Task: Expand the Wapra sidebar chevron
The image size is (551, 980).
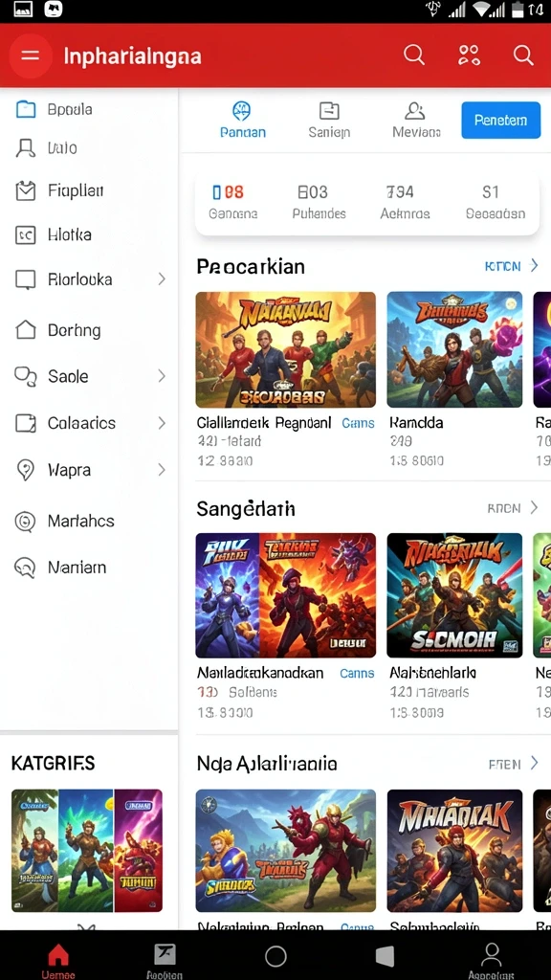Action: coord(162,469)
